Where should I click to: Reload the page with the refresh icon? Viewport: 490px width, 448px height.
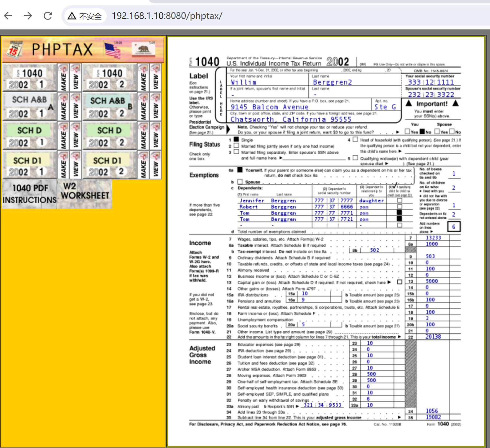[48, 16]
